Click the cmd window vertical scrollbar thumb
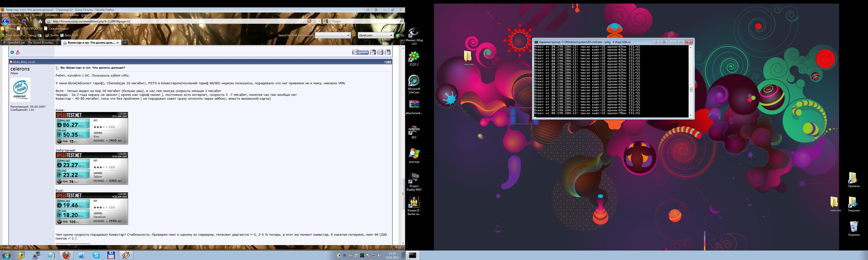The height and width of the screenshot is (260, 868). tap(691, 90)
